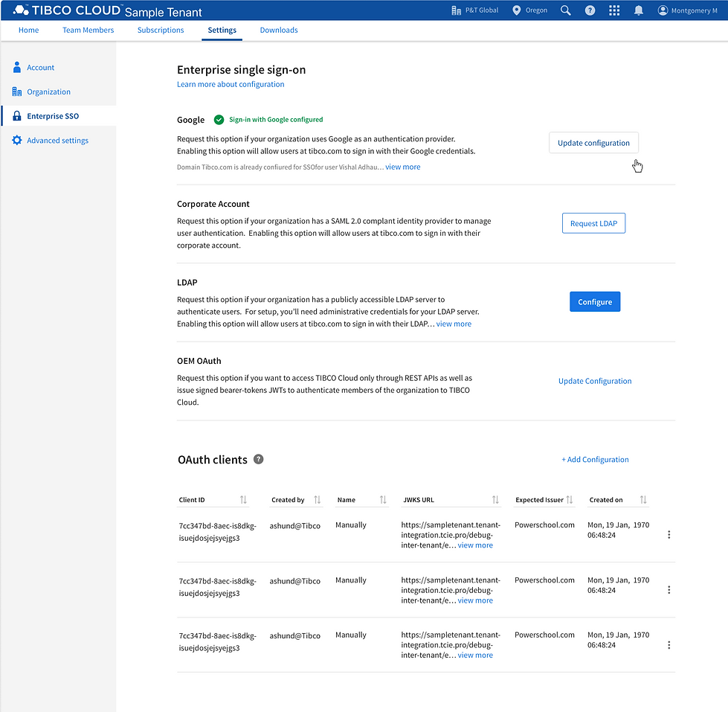Click the Client ID column header label
This screenshot has height=712, width=728.
coord(192,500)
